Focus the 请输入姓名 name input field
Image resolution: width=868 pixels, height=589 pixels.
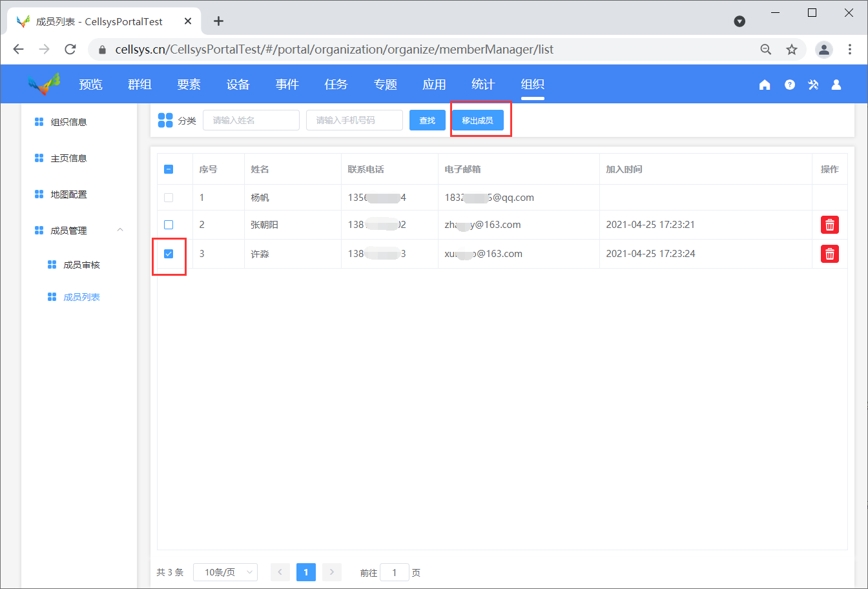coord(251,120)
